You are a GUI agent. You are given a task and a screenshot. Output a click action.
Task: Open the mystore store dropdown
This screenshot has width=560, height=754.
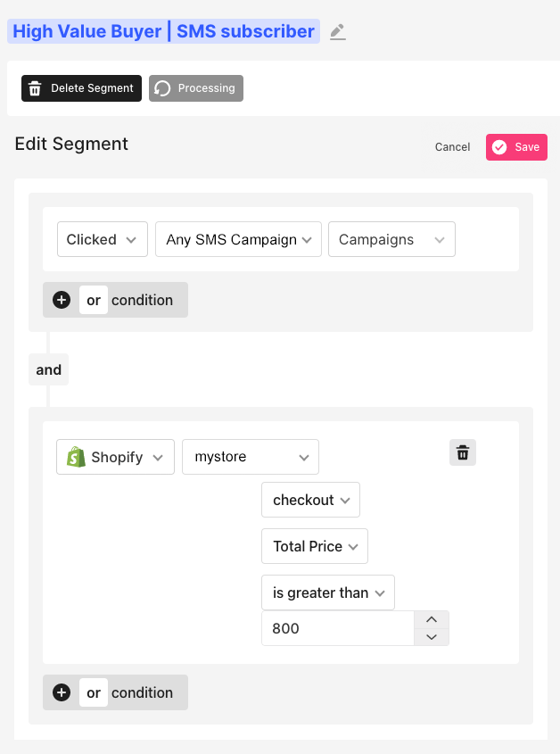250,457
